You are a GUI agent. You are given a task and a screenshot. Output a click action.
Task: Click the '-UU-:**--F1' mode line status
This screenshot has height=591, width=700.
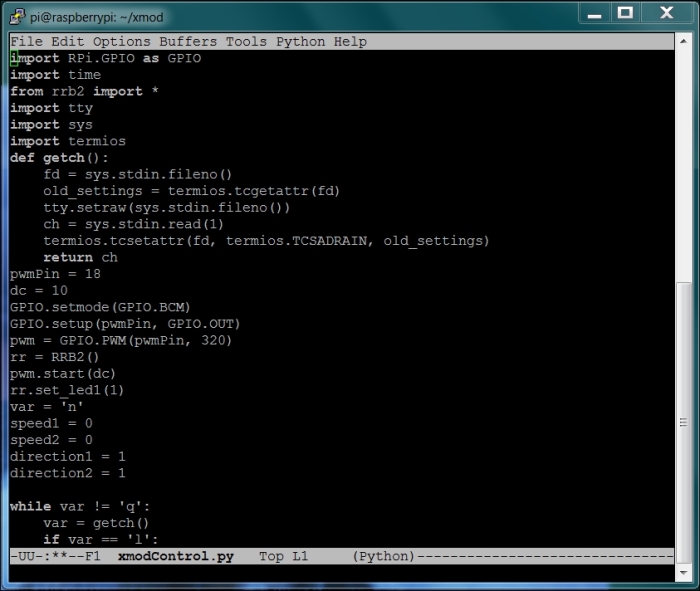tap(56, 556)
